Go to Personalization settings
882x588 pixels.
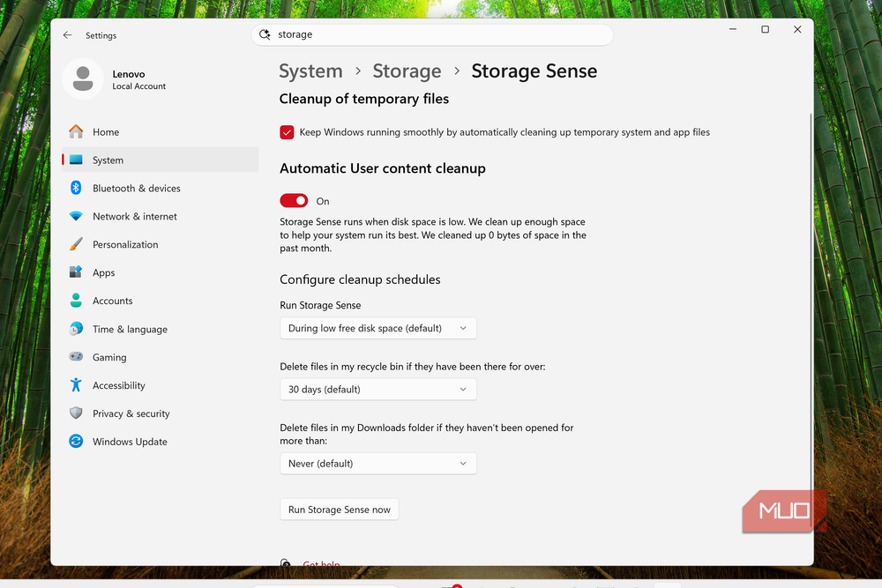point(161,244)
